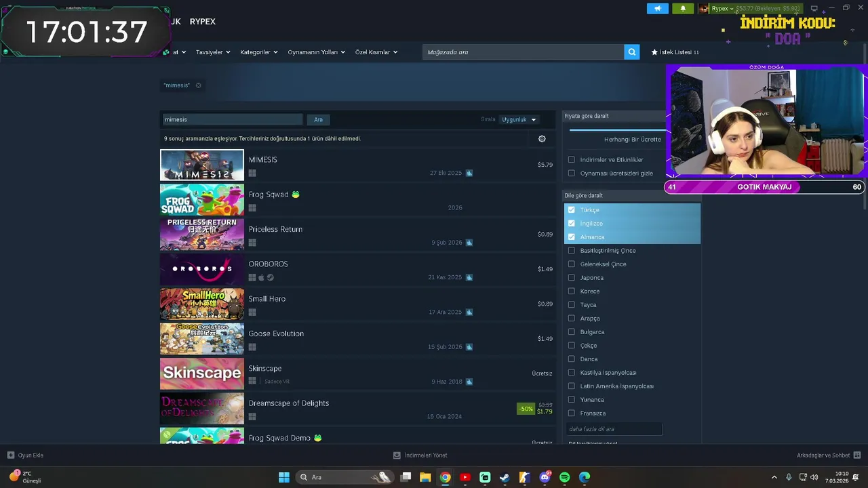868x488 pixels.
Task: Open the RYPEX top navigation tab
Action: pos(203,22)
